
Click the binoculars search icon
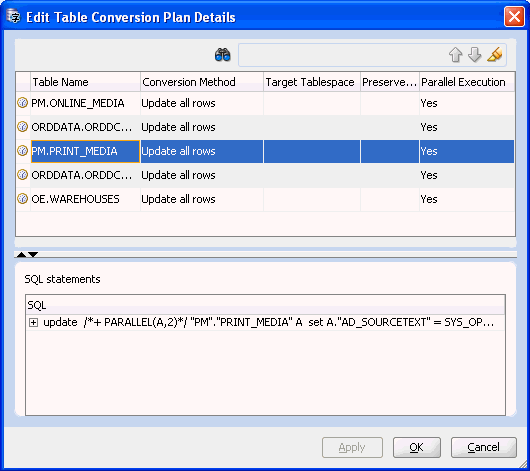pos(223,54)
